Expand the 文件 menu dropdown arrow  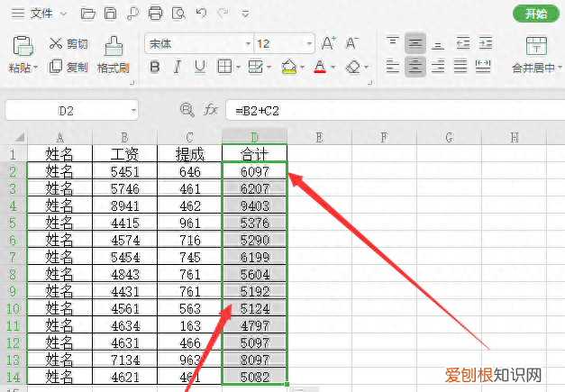[x=63, y=14]
